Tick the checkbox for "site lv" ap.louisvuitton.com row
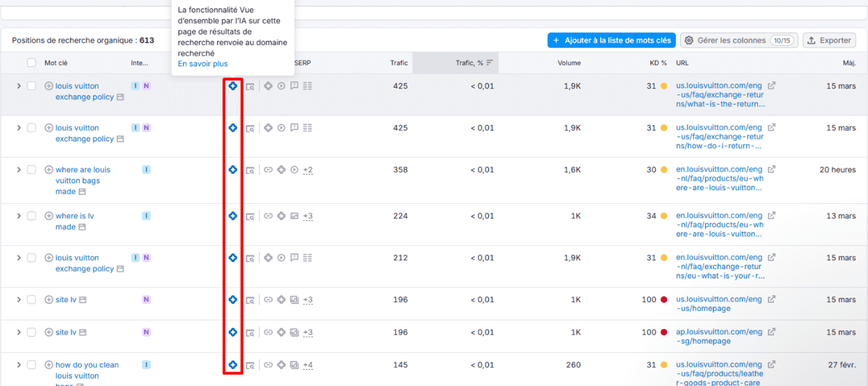Viewport: 868px width, 386px height. click(x=31, y=332)
